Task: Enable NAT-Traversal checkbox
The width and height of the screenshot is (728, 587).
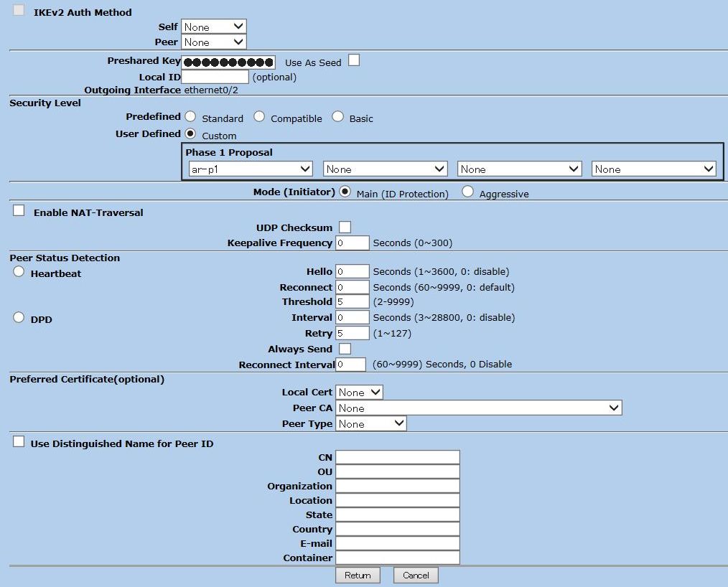Action: coord(19,211)
